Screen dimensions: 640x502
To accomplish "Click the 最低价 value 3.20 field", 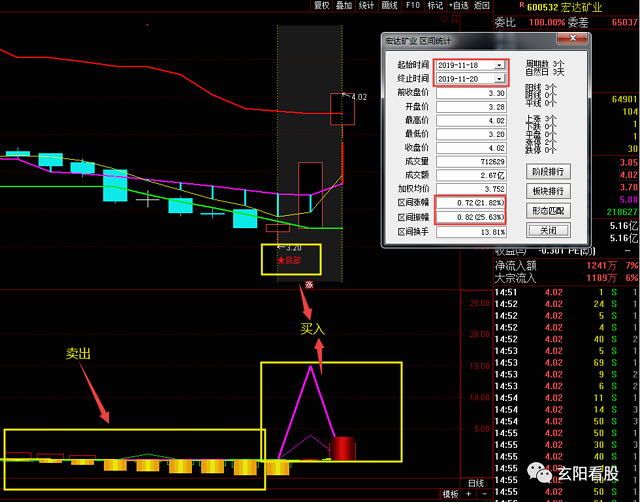I will pyautogui.click(x=471, y=134).
